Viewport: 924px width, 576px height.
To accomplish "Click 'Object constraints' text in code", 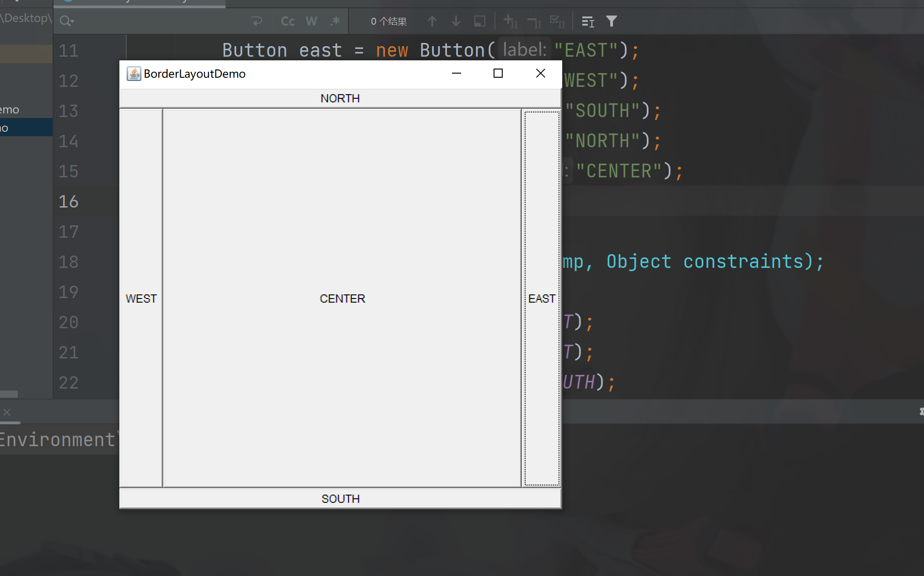I will point(705,261).
